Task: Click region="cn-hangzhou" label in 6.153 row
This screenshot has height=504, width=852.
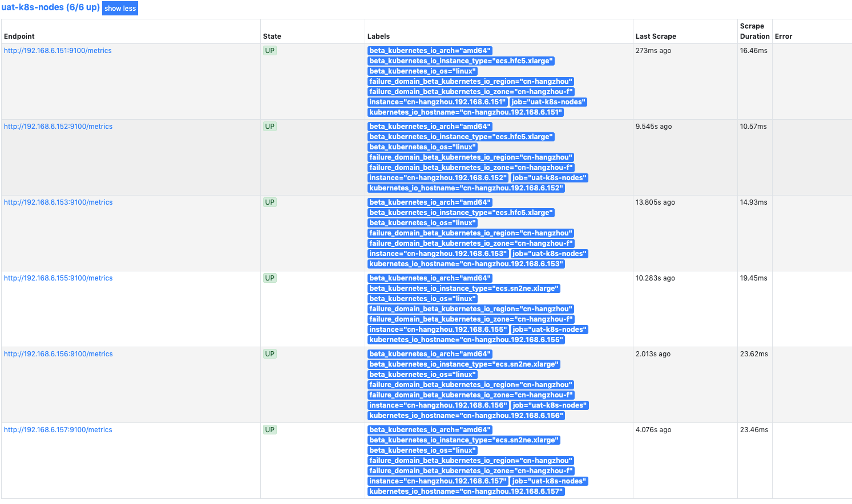Action: tap(471, 233)
